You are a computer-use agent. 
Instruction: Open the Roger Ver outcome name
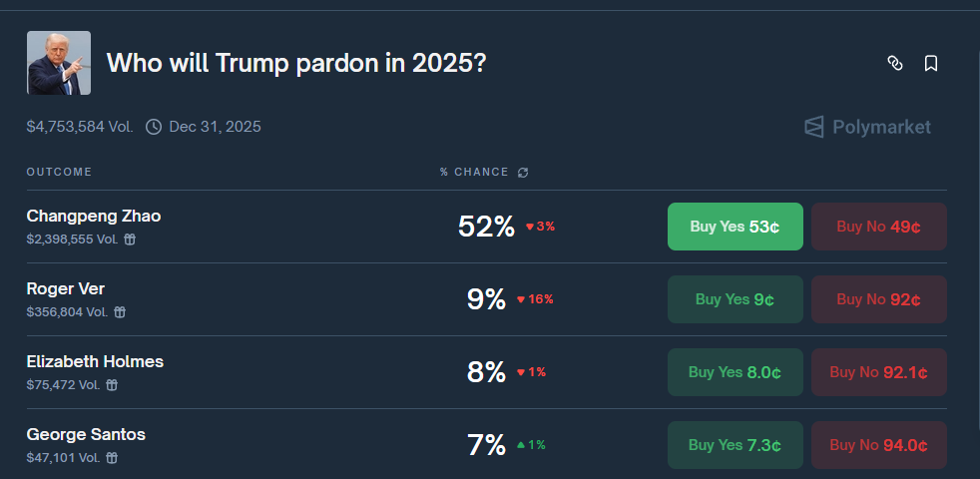[x=65, y=289]
